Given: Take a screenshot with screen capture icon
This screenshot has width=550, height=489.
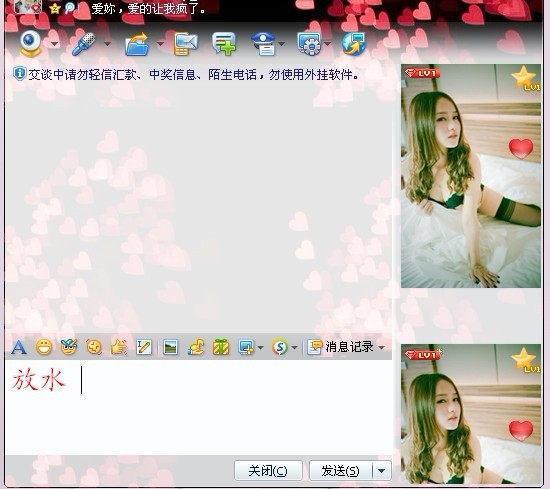Looking at the screenshot, I should pyautogui.click(x=246, y=347).
